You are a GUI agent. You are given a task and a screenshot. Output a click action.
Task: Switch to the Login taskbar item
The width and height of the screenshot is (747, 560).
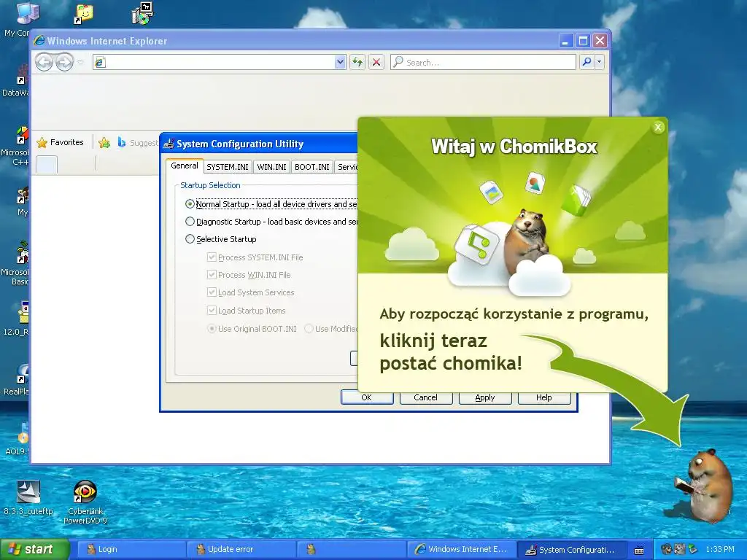(x=131, y=550)
